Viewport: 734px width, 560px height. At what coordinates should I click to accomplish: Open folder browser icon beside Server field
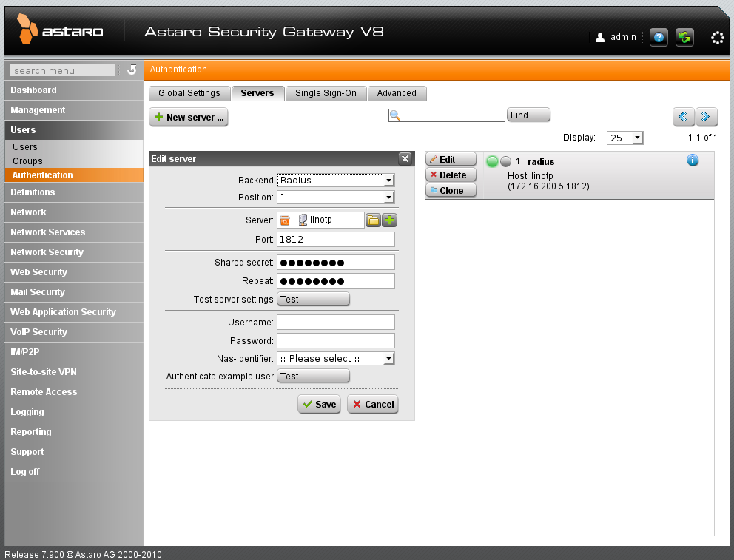(374, 220)
